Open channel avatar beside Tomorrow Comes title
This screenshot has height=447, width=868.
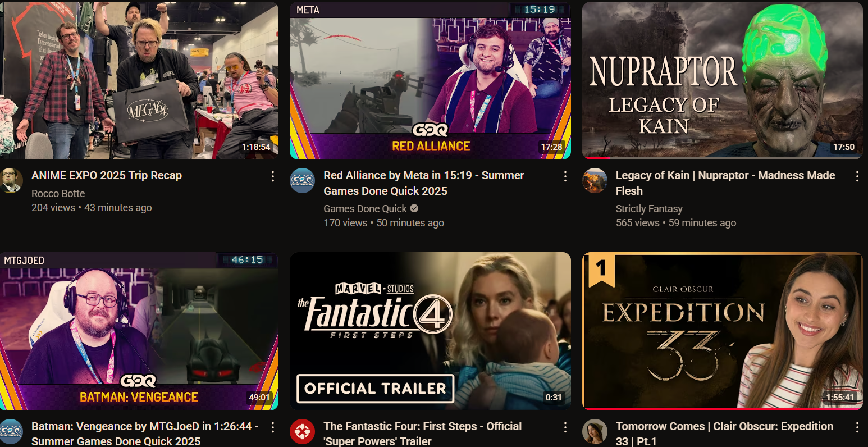(595, 431)
